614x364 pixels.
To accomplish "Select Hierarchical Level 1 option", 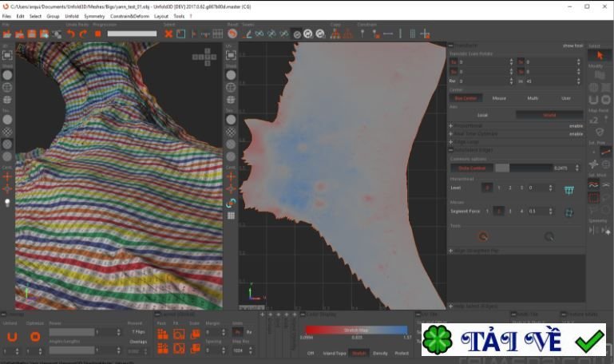I will point(499,188).
